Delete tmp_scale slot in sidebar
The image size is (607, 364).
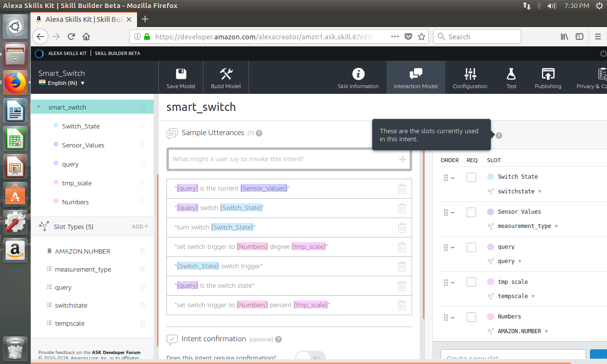[x=143, y=183]
